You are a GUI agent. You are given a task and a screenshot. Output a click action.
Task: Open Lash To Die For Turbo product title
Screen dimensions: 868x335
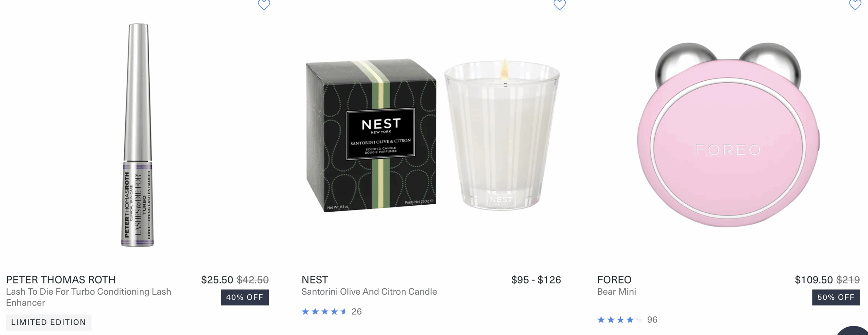(88, 297)
